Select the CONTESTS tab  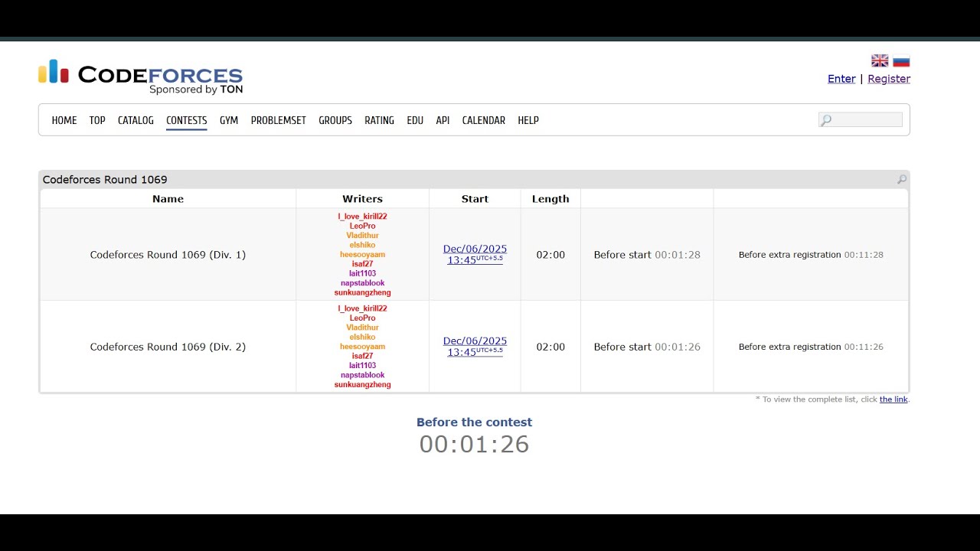pyautogui.click(x=187, y=120)
